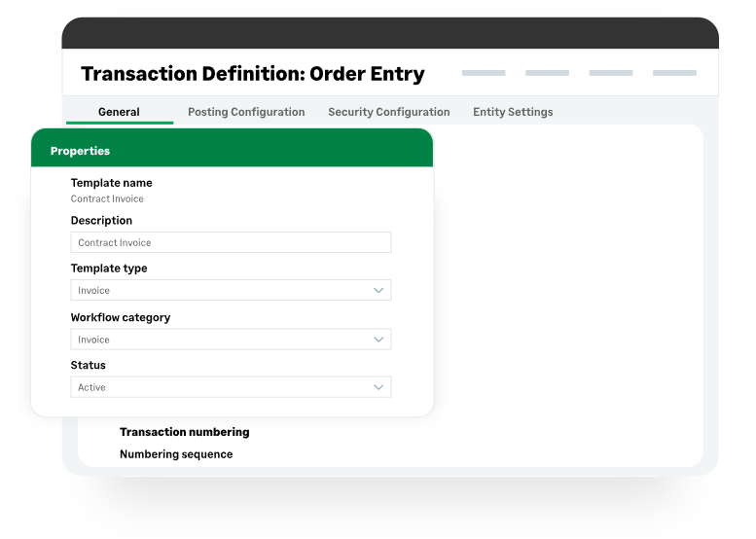756x539 pixels.
Task: Click the Contract Invoice text under Template name
Action: (x=107, y=198)
